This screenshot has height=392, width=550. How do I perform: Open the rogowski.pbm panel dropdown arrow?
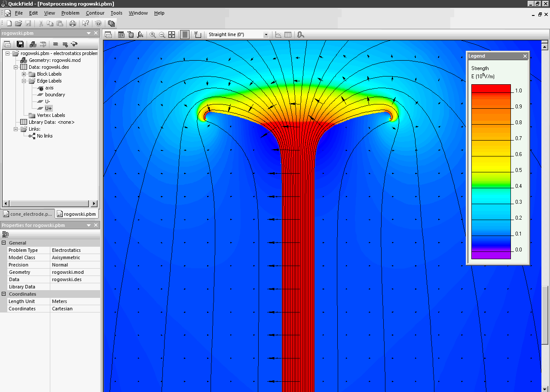tap(89, 33)
